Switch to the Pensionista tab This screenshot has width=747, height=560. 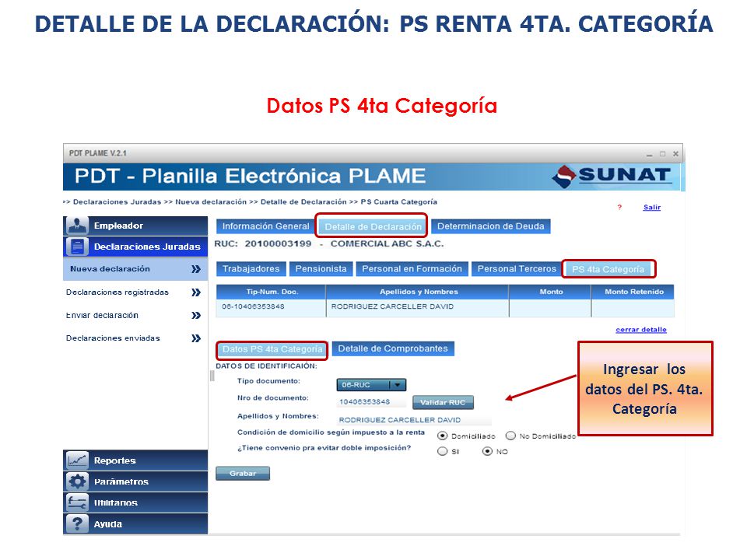tap(321, 268)
